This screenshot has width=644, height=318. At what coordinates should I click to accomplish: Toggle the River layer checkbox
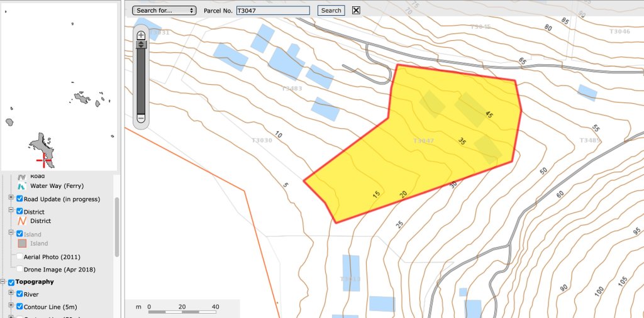tap(19, 293)
